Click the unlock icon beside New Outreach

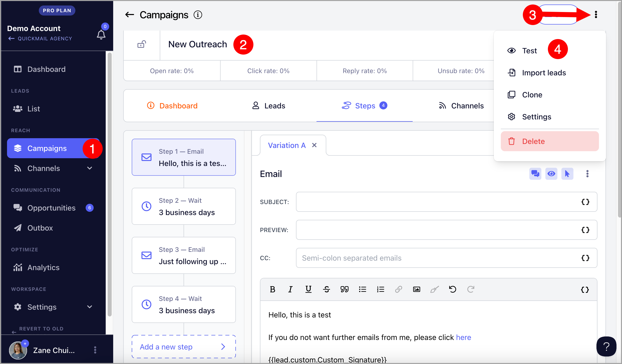[x=142, y=44]
